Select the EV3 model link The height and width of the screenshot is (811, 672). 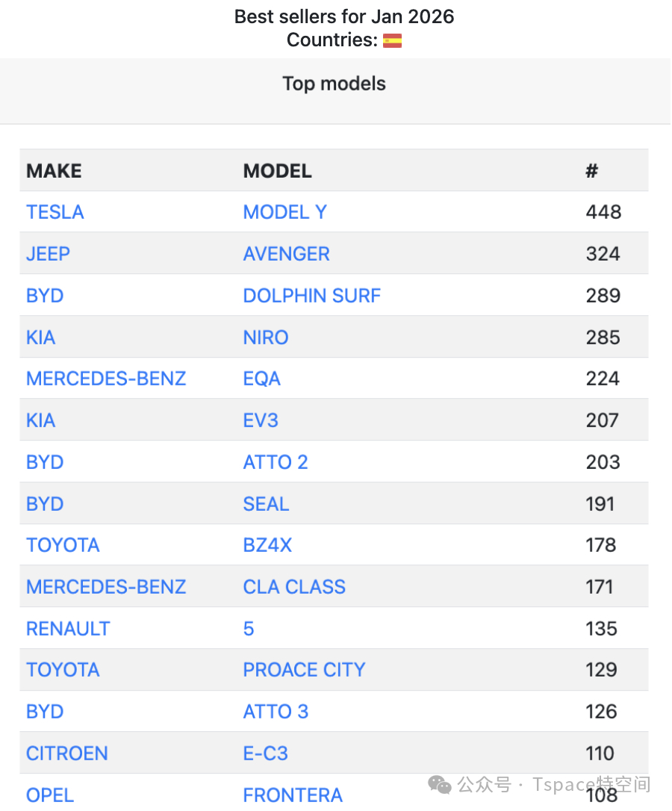[x=261, y=420]
